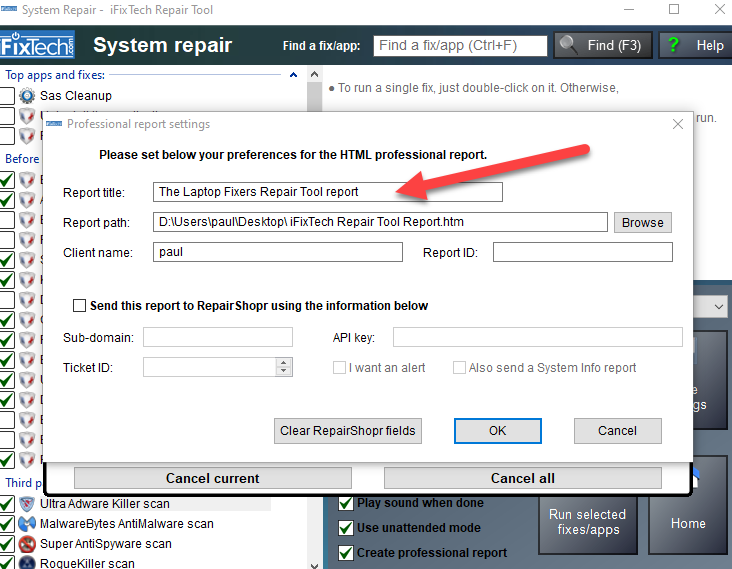Click the green question mark Help icon

tap(673, 45)
